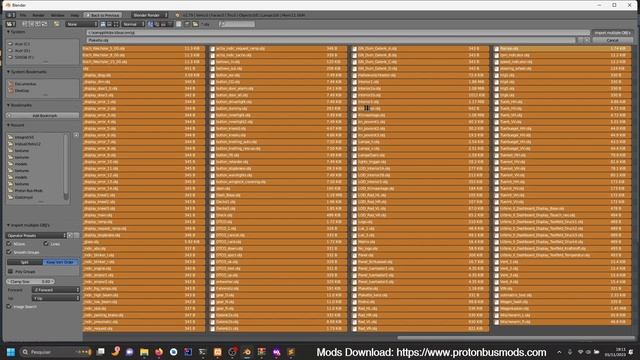Open recursion level None dropdown
This screenshot has width=640, height=360.
pyautogui.click(x=82, y=24)
